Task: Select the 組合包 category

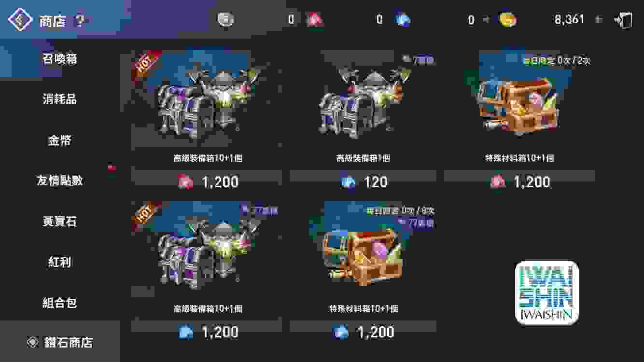Action: pos(60,303)
